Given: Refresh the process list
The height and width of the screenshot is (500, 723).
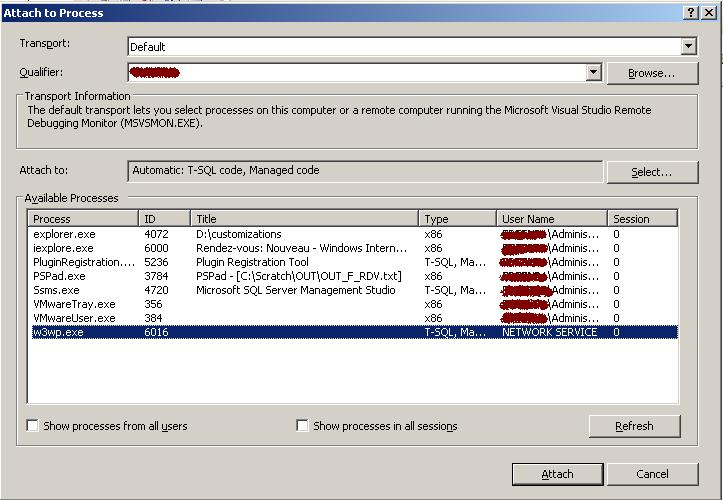Looking at the screenshot, I should tap(634, 426).
